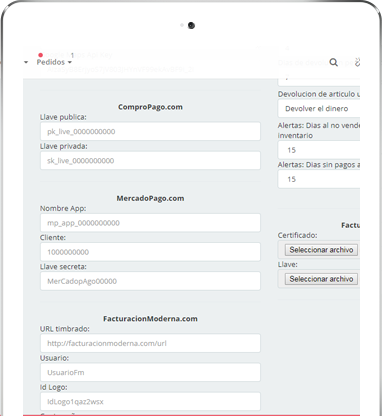Choose the Certificado file with Seleccionar archivo

[321, 250]
